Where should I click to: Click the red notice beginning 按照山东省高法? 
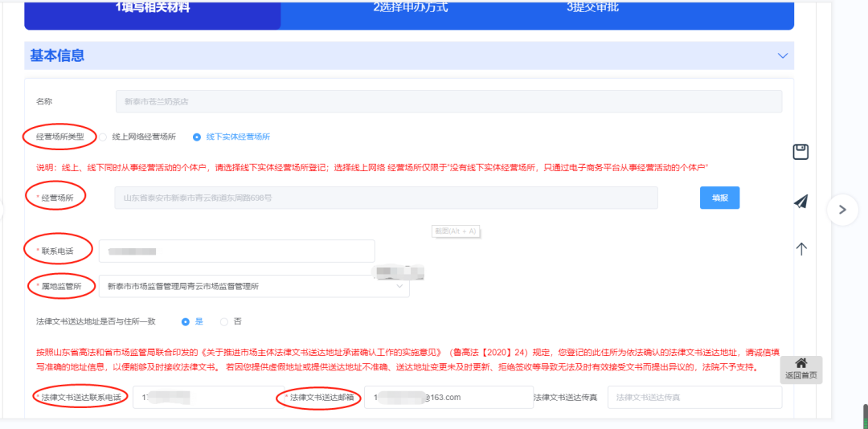[x=408, y=359]
